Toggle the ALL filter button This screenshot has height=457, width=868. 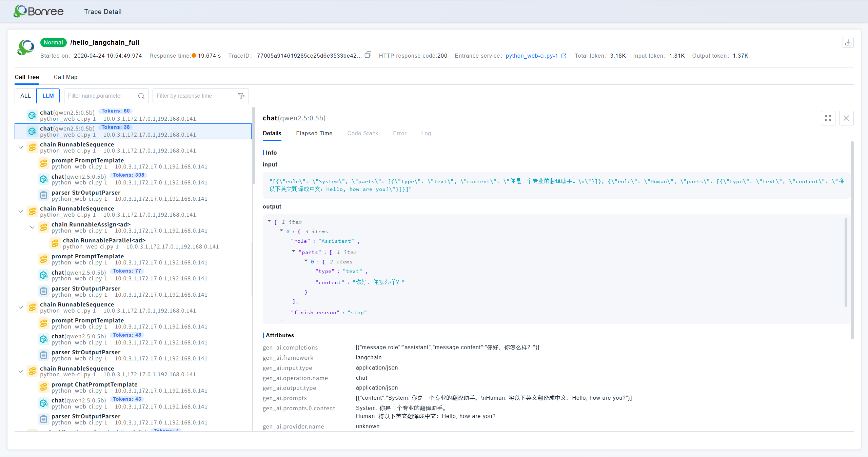point(25,96)
